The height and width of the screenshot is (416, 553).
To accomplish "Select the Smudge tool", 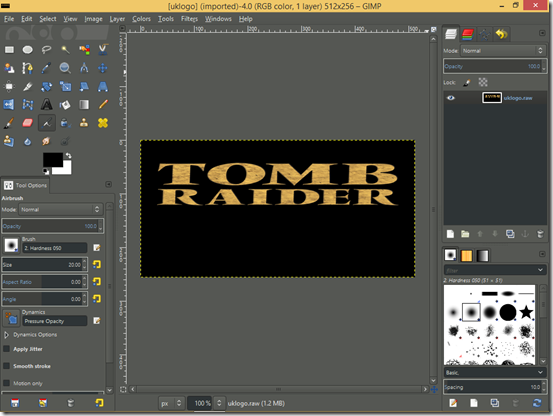I will pos(47,141).
